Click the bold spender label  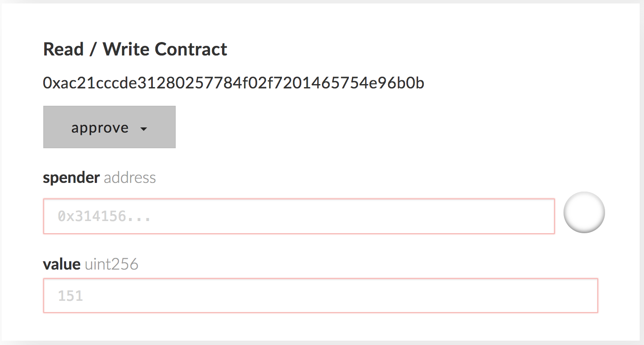click(x=71, y=178)
